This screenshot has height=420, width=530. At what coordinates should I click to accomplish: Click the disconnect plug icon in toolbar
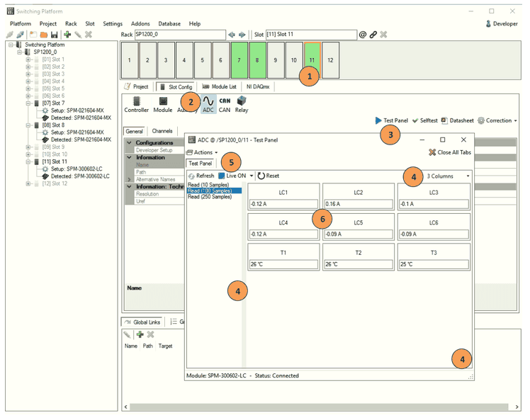point(20,35)
